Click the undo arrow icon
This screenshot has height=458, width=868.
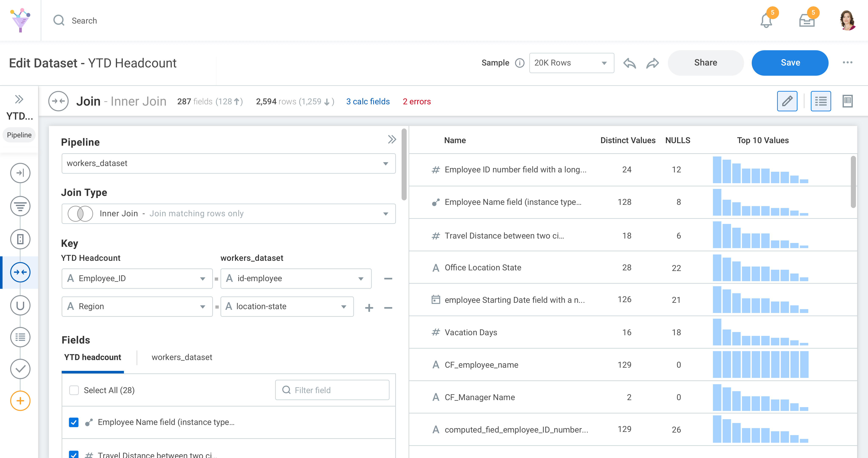[x=630, y=63]
